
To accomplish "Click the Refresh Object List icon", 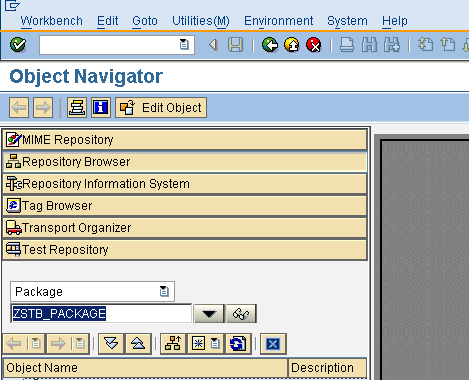I will 238,344.
